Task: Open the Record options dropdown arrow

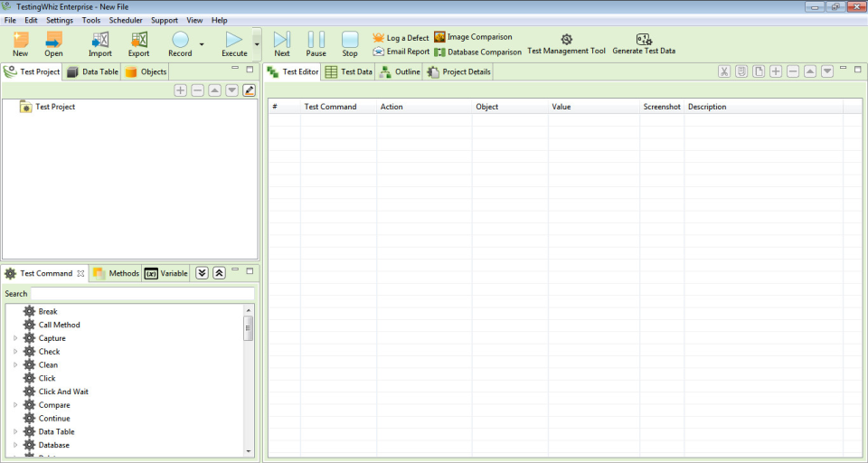Action: [x=202, y=44]
